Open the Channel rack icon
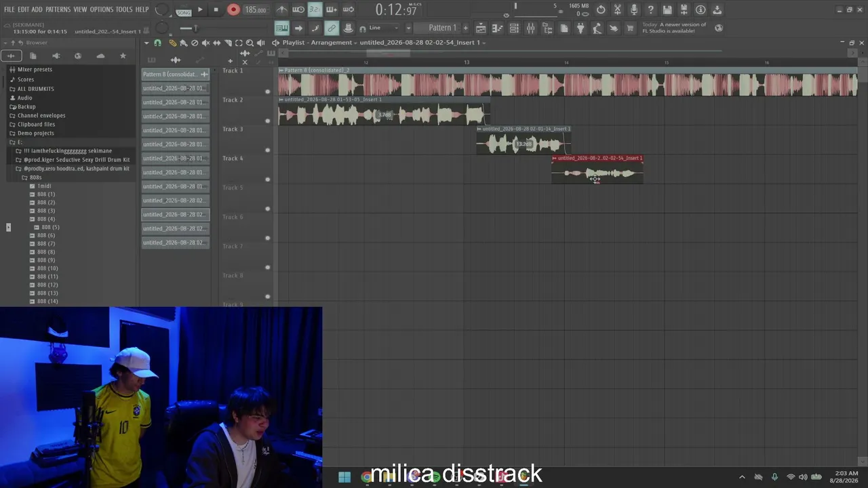This screenshot has width=868, height=488. [x=514, y=28]
